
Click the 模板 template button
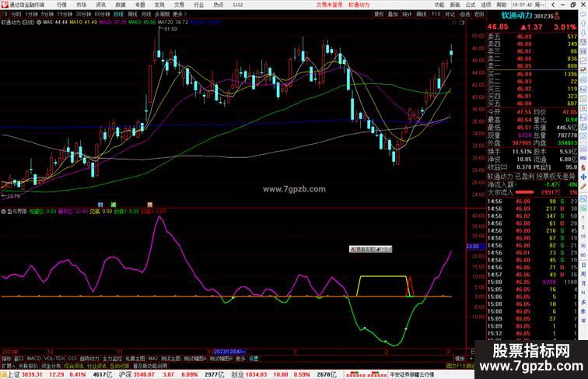(460, 359)
